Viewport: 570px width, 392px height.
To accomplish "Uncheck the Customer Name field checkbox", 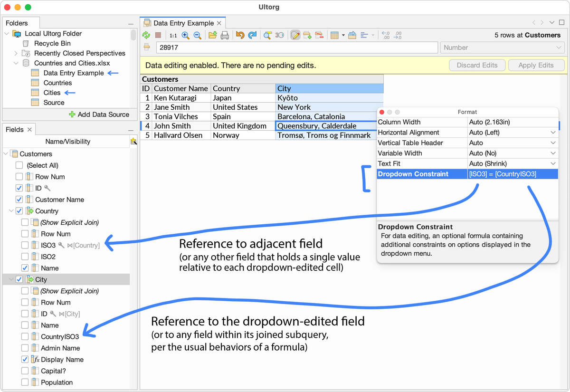I will 19,200.
